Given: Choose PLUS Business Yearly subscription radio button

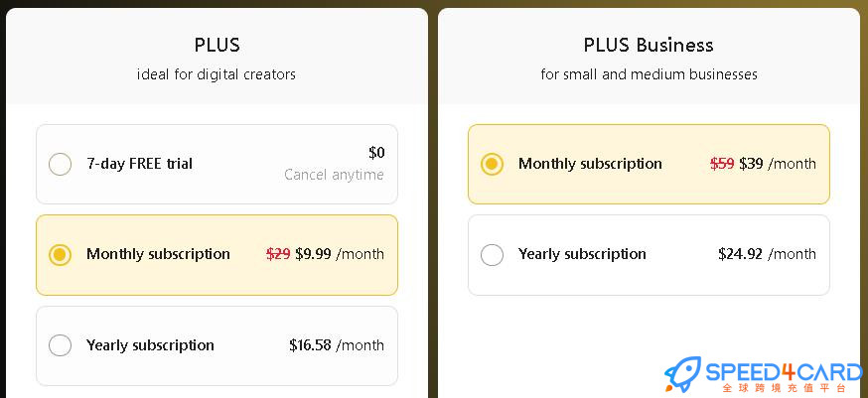Looking at the screenshot, I should pos(492,255).
